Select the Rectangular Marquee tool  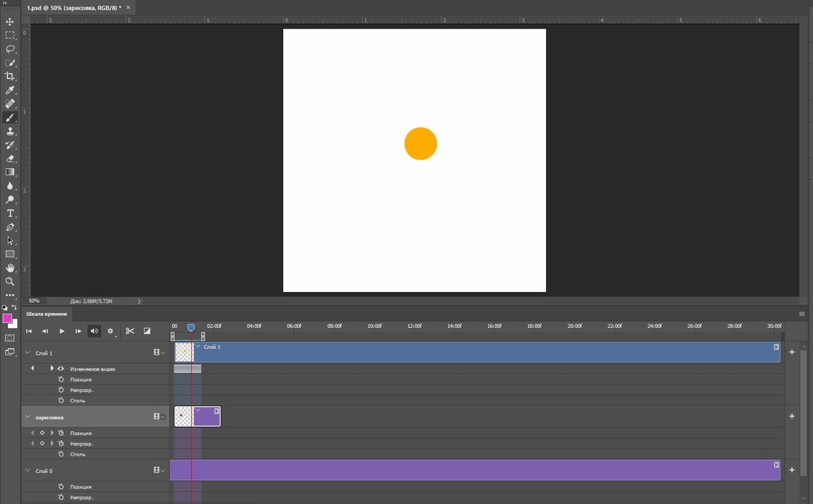pyautogui.click(x=10, y=35)
